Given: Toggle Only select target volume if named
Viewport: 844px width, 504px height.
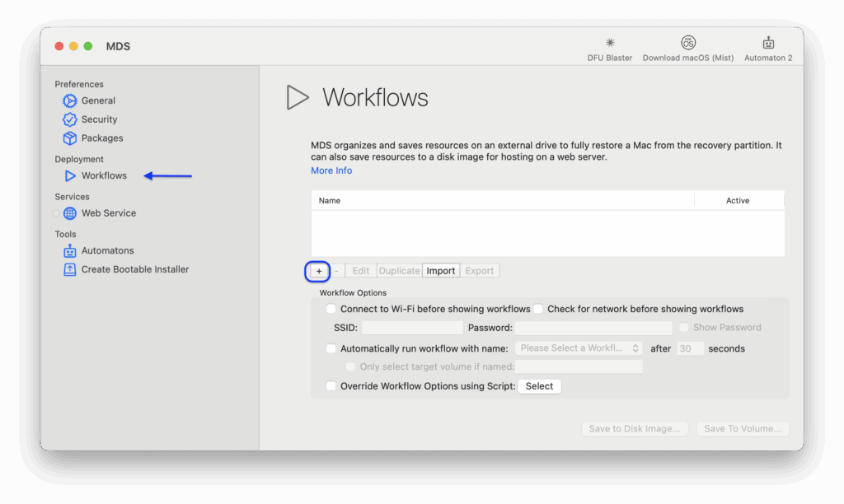Looking at the screenshot, I should (350, 366).
